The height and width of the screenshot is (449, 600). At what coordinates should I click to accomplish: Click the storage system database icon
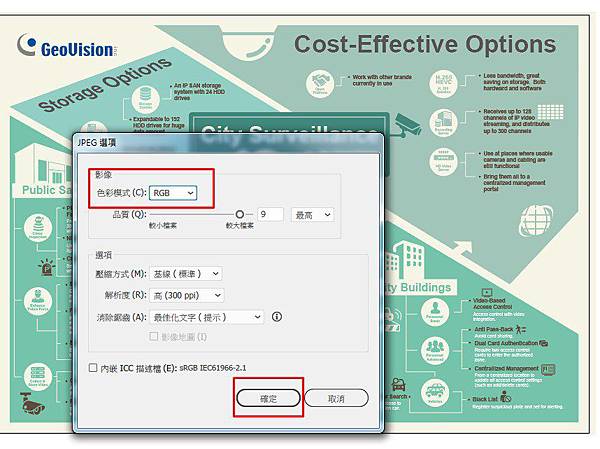point(145,98)
